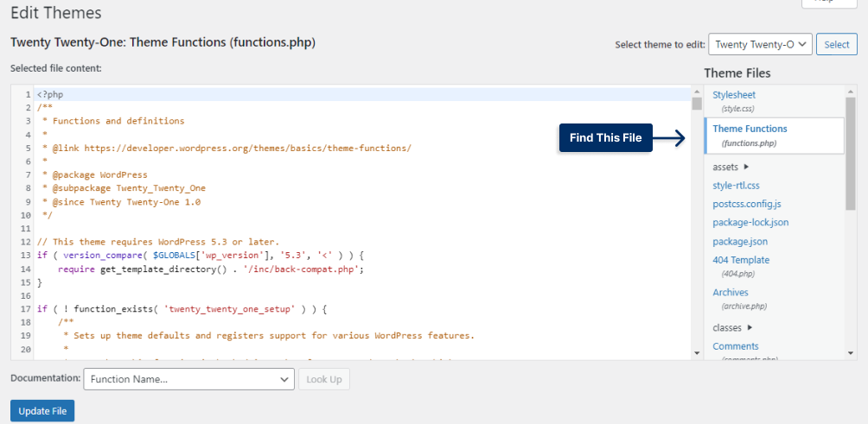Click the code editor scrollbar thumb
868x424 pixels.
(697, 104)
